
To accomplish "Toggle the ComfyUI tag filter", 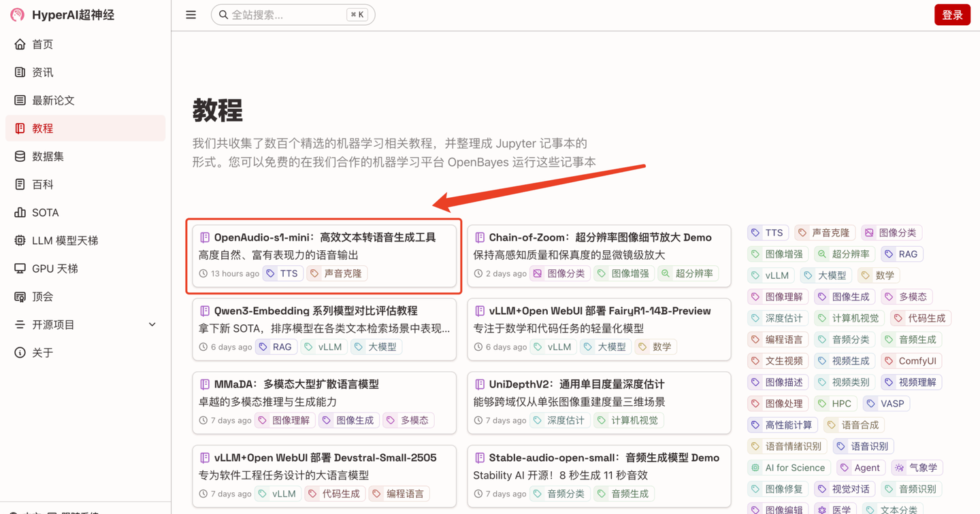I will tap(911, 360).
